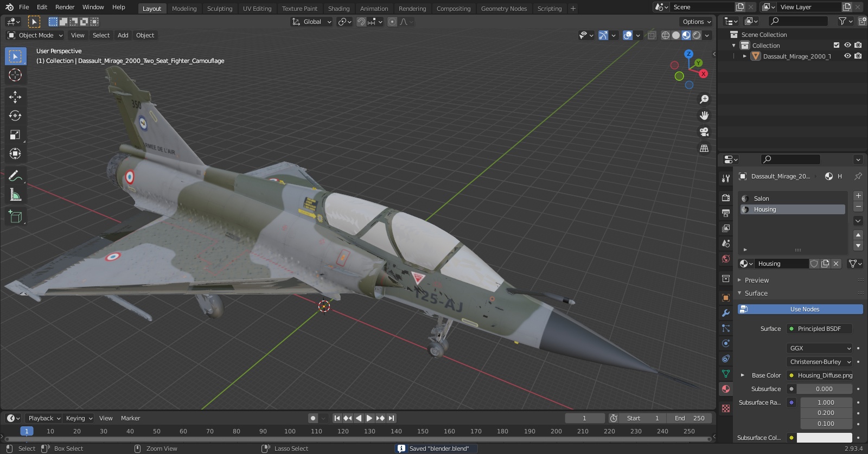Screen dimensions: 868x454
Task: Click Housing_Diffuse.png base color link
Action: (x=820, y=375)
